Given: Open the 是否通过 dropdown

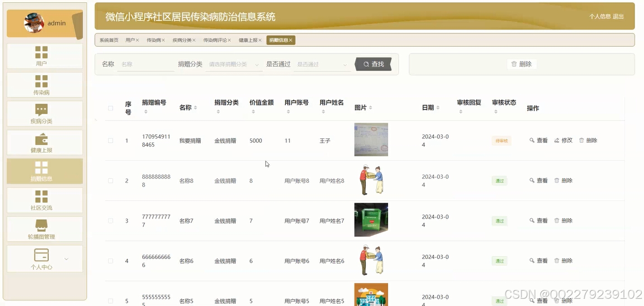Looking at the screenshot, I should tap(322, 64).
